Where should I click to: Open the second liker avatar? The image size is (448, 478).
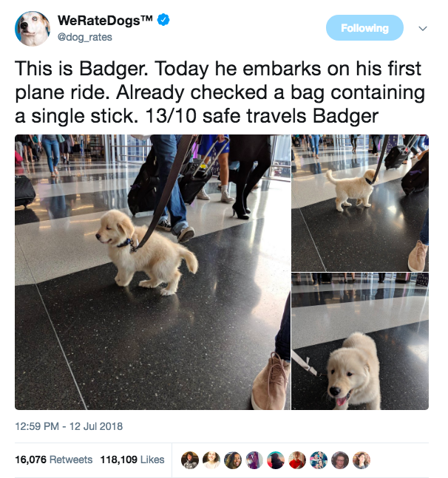point(211,460)
